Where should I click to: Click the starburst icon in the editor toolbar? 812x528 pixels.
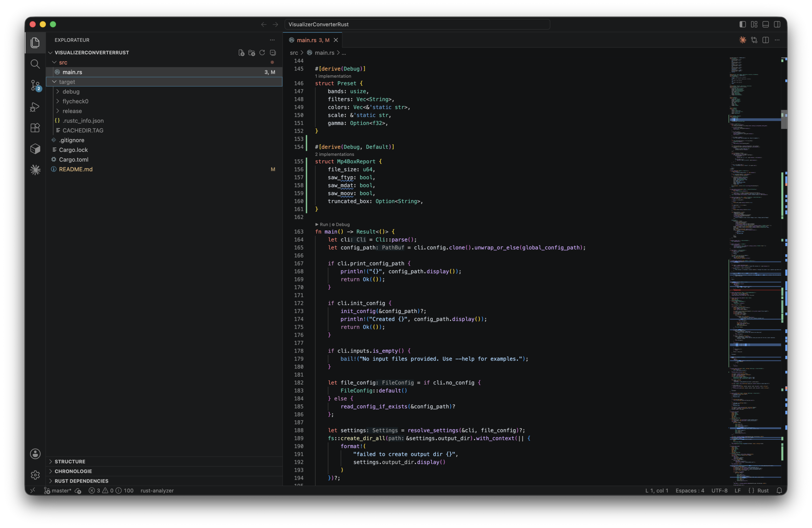(x=743, y=40)
